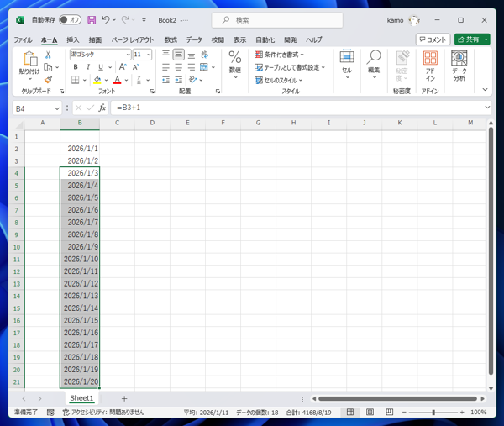
Task: Expand the formula bar chevron
Action: coord(487,107)
